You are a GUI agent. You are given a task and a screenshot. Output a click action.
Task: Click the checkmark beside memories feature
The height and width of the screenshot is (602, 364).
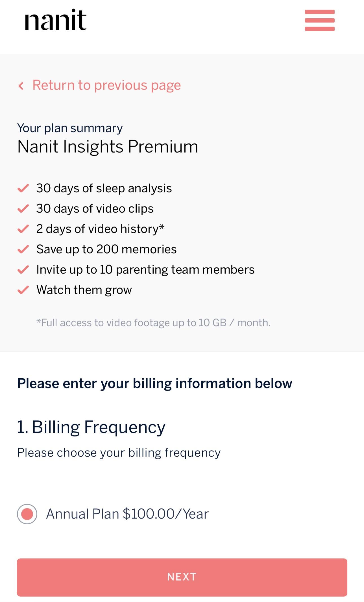23,249
